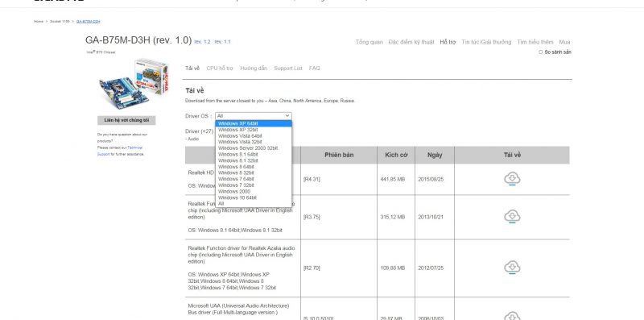644x320 pixels.
Task: Switch to rev. 1.2 model page
Action: (x=203, y=42)
